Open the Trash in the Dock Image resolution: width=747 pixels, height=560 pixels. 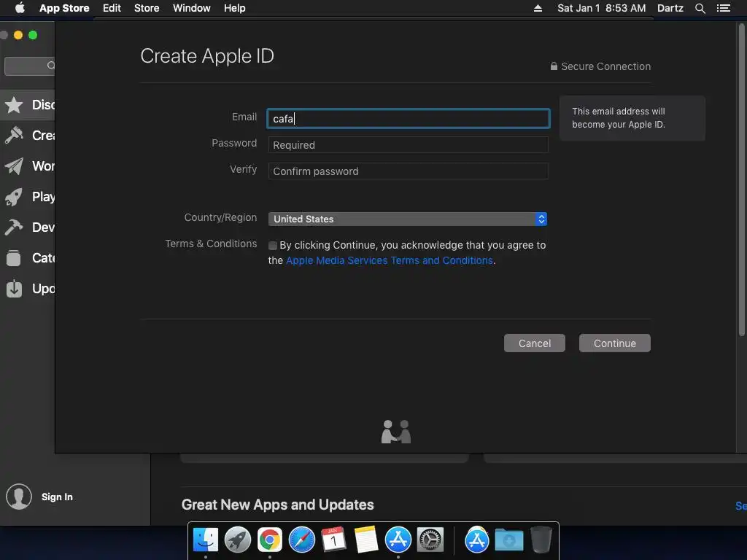(x=541, y=540)
